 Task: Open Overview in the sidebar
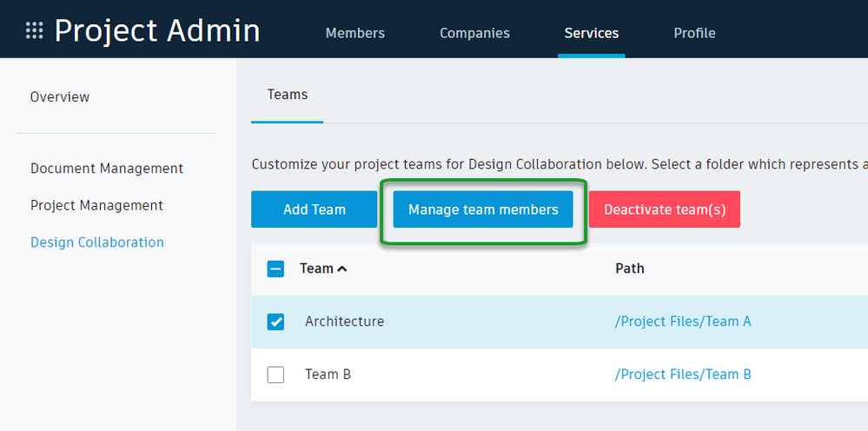[60, 96]
